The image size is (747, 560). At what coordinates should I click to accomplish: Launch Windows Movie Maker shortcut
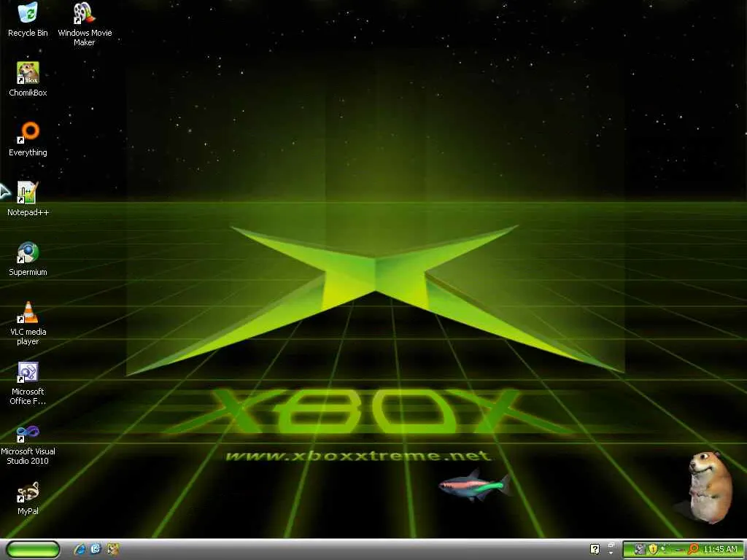coord(84,13)
